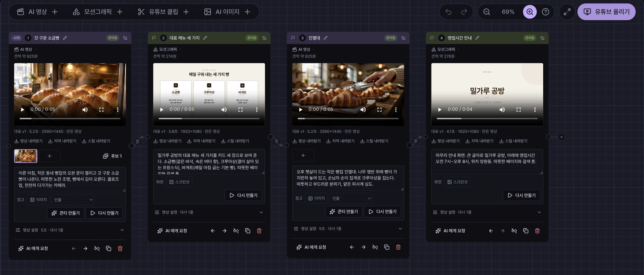Viewport: 644px width, 275px height.
Task: Open the 인물 dropdown in scene 3
Action: (350, 198)
